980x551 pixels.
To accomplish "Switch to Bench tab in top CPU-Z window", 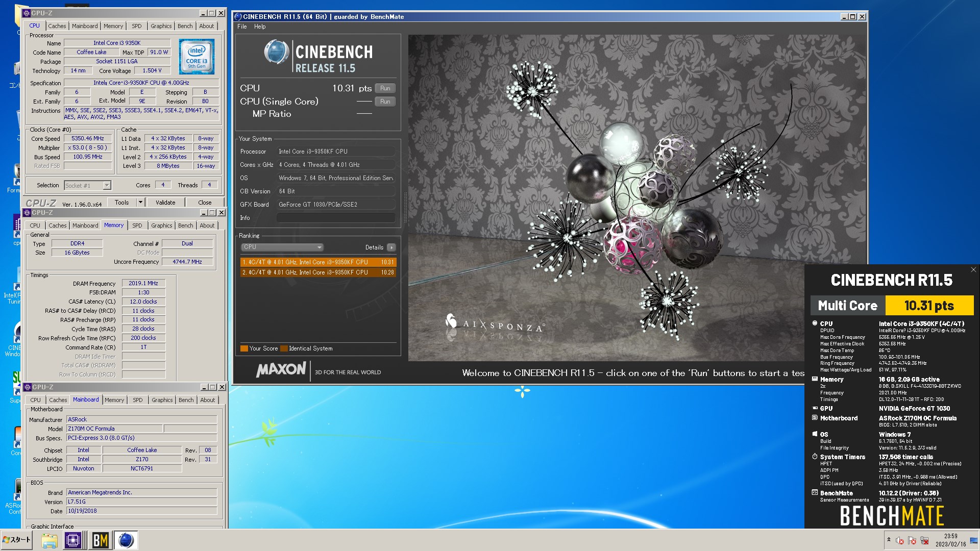I will [185, 26].
